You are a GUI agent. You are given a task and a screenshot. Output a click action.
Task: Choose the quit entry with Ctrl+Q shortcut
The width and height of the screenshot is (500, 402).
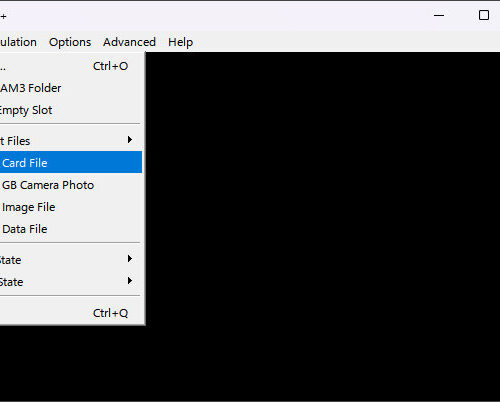[x=70, y=313]
